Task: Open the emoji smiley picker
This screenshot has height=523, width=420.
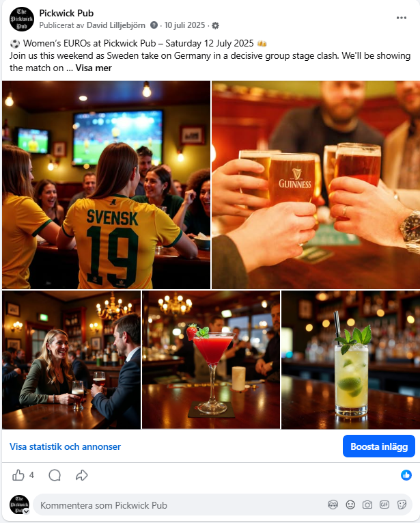Action: click(350, 505)
